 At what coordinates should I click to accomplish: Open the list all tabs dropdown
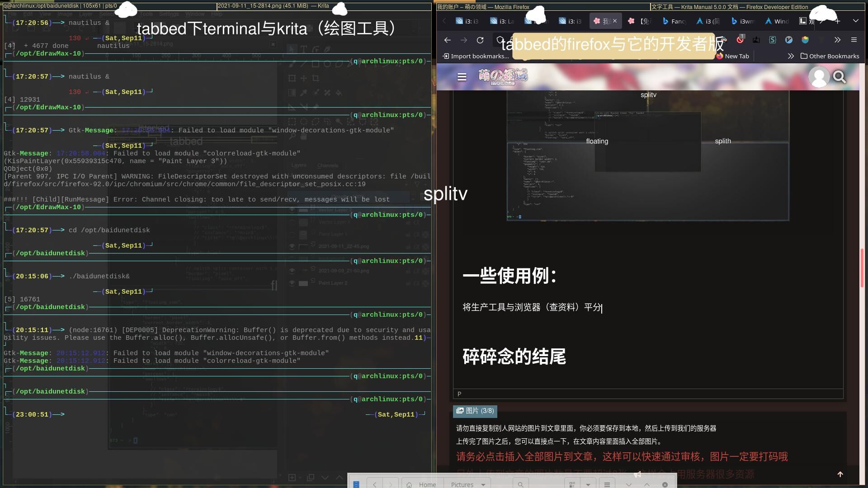(x=855, y=21)
